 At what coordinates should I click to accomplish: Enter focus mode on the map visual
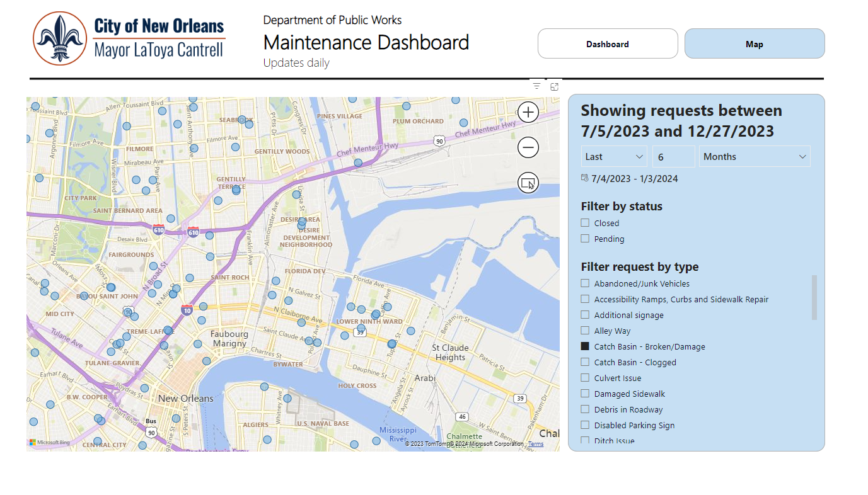tap(554, 86)
